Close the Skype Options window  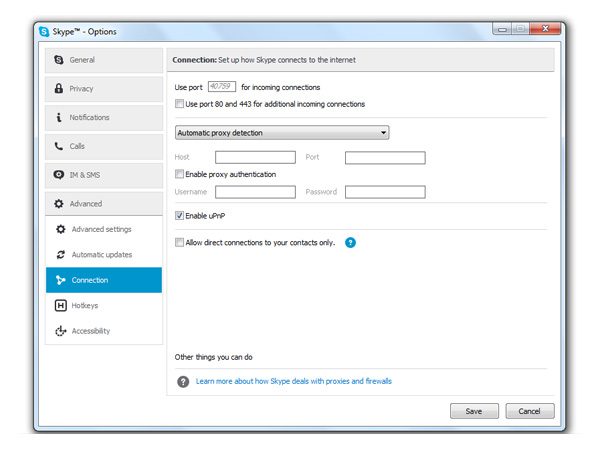(545, 28)
